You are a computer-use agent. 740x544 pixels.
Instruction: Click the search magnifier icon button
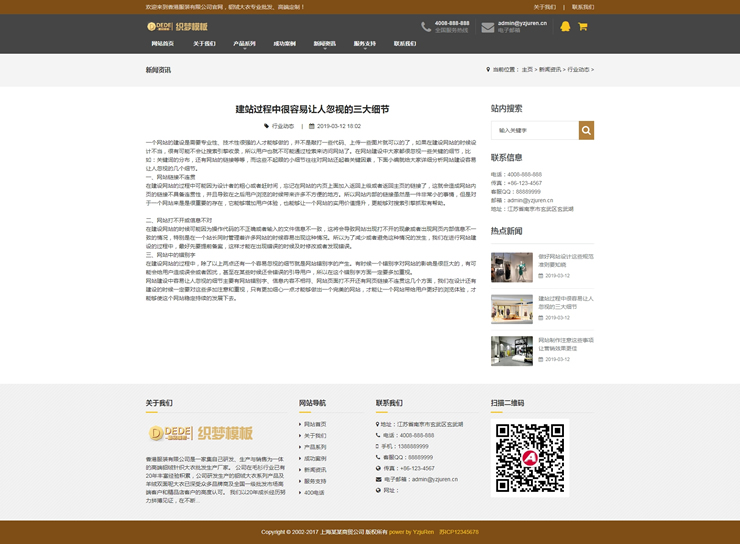click(586, 130)
